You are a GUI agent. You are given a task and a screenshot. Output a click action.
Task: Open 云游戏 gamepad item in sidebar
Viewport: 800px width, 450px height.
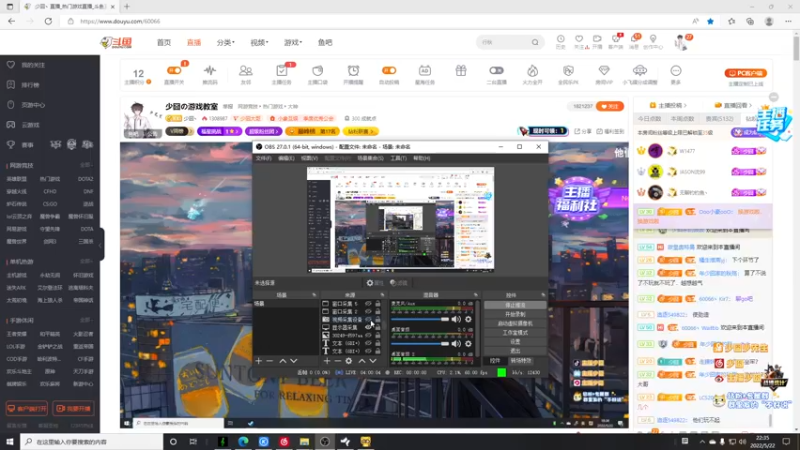click(x=30, y=125)
